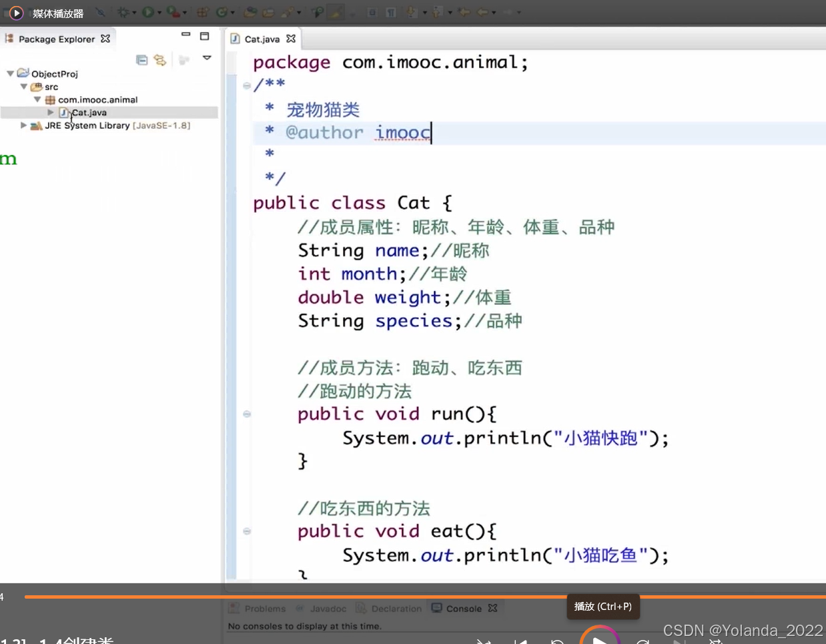Select the Cat.java editor tab
Image resolution: width=826 pixels, height=644 pixels.
(262, 39)
